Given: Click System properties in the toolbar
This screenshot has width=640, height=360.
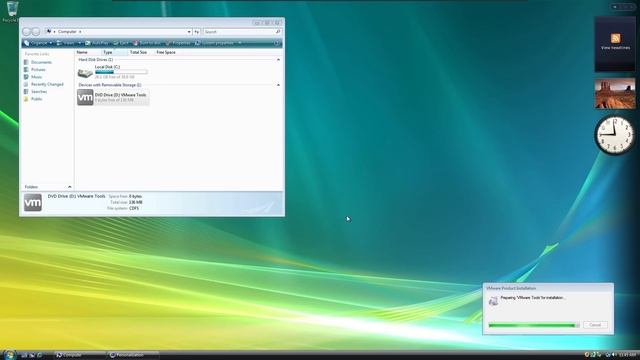Looking at the screenshot, I should [x=214, y=43].
